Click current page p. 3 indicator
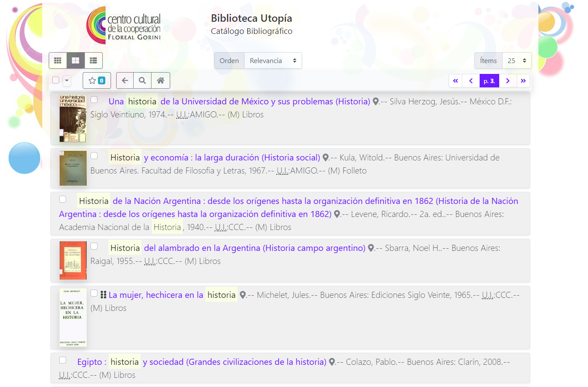Screen dimensions: 588x387 tap(489, 81)
